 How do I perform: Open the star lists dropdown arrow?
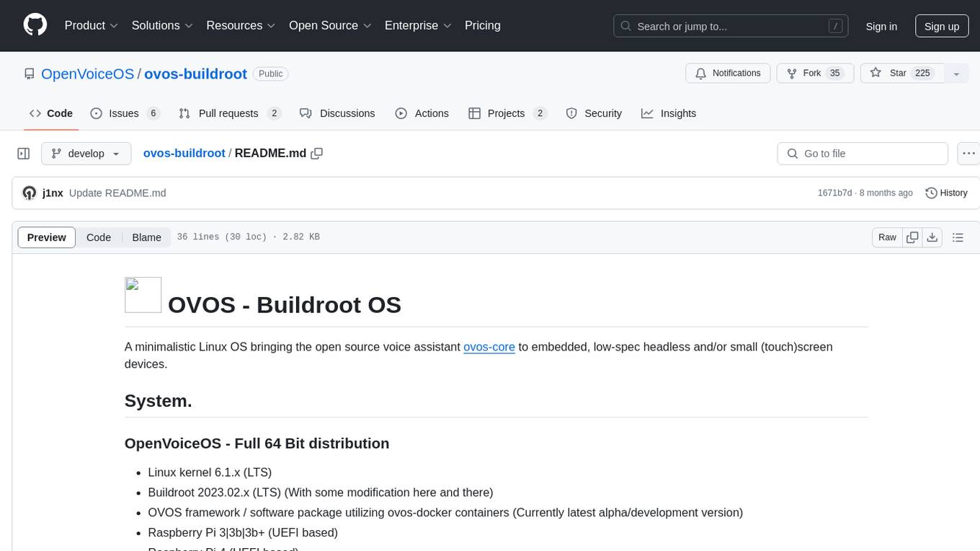956,74
